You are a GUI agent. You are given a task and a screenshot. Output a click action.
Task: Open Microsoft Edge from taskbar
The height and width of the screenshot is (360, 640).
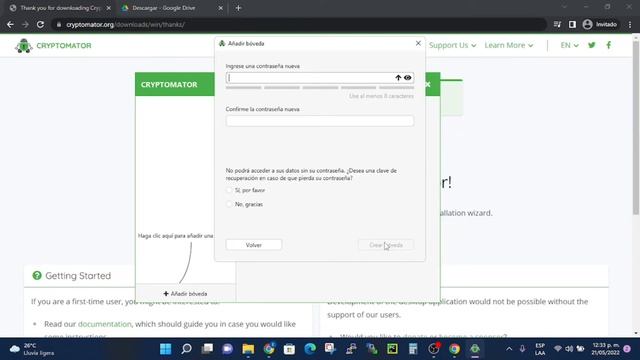(x=310, y=349)
